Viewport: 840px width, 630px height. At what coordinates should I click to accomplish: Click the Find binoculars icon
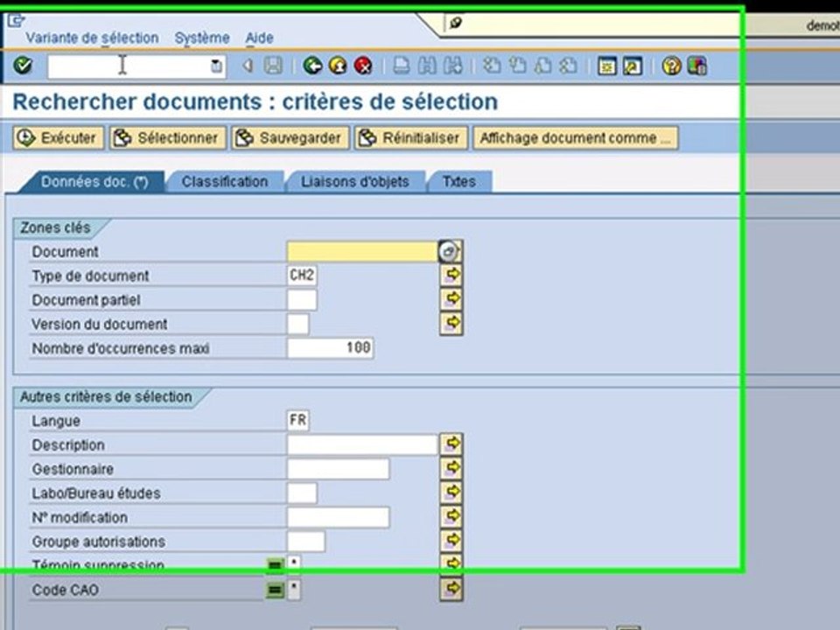(427, 66)
